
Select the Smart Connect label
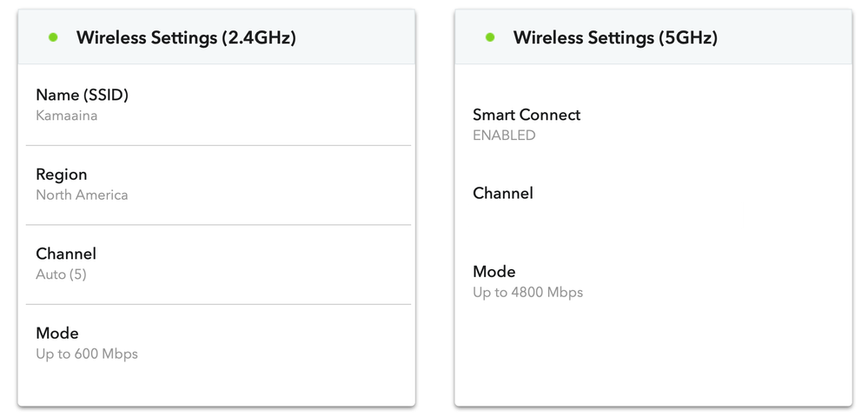[527, 115]
